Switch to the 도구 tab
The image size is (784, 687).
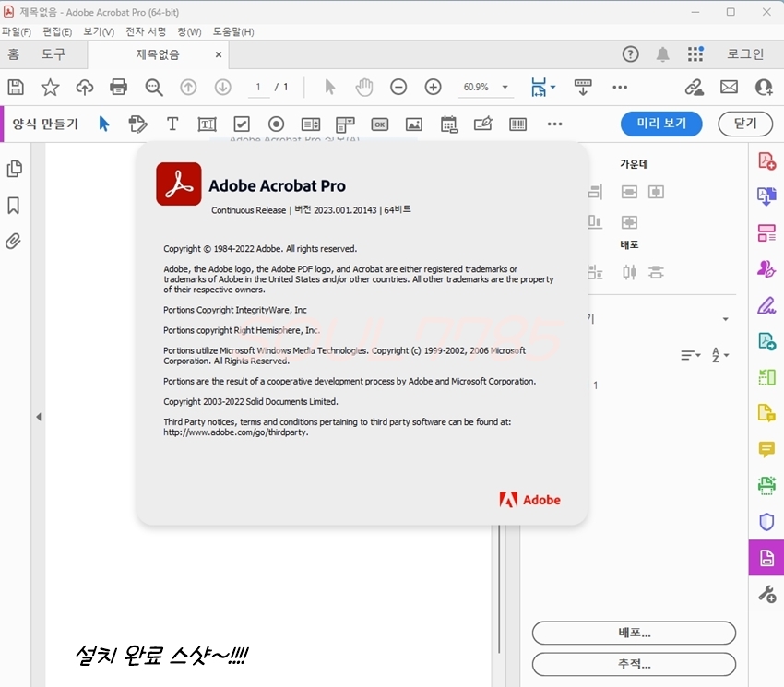coord(53,54)
